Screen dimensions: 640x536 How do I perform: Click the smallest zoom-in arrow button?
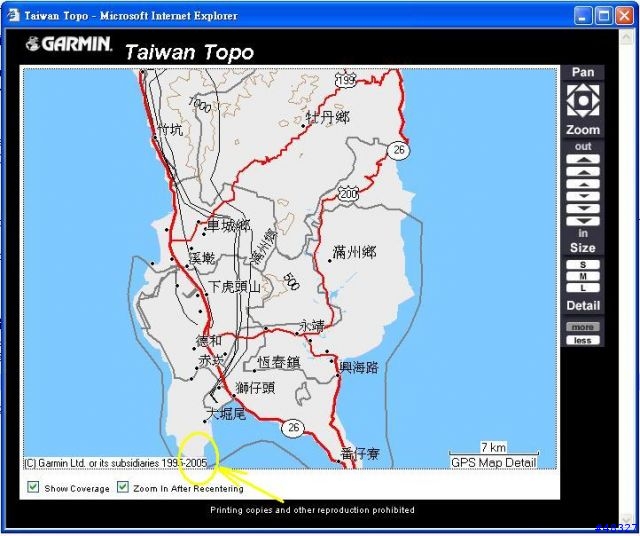click(583, 196)
